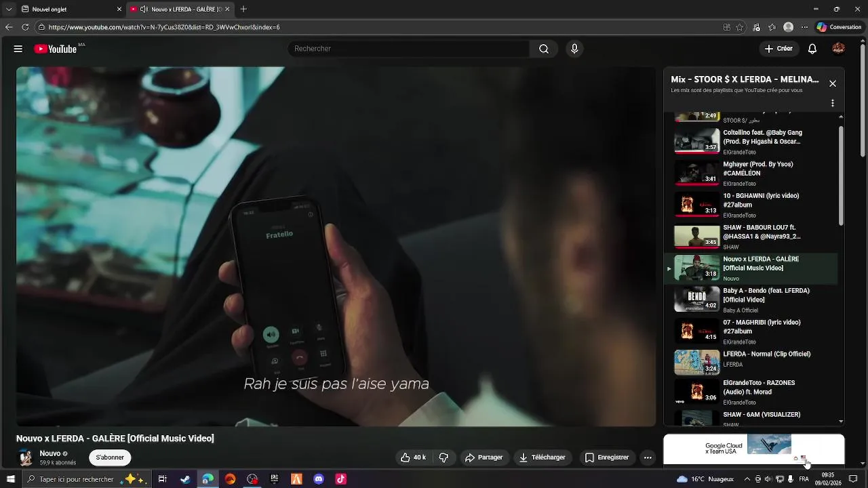Image resolution: width=868 pixels, height=488 pixels.
Task: Mute the tab via speaker icon
Action: tap(144, 9)
